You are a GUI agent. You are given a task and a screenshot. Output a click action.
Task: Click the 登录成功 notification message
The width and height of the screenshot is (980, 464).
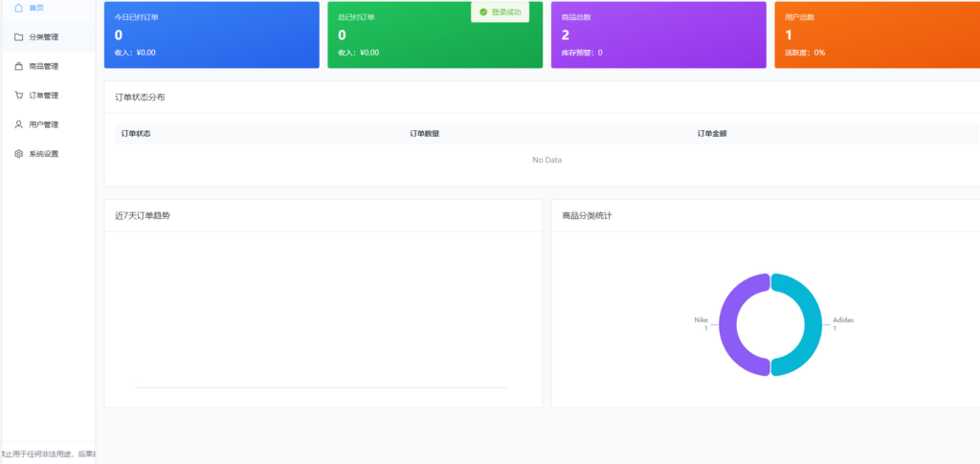pyautogui.click(x=506, y=11)
